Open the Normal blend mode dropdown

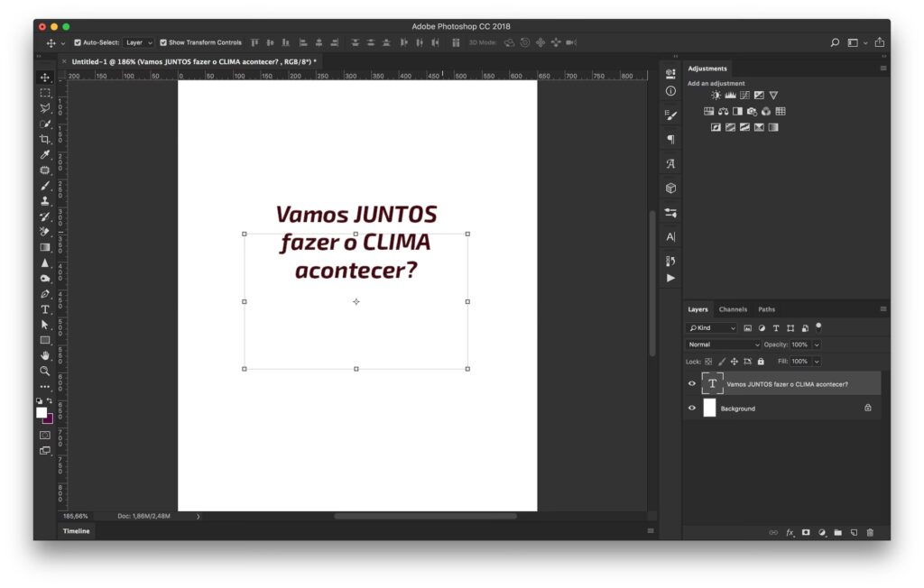pos(724,345)
